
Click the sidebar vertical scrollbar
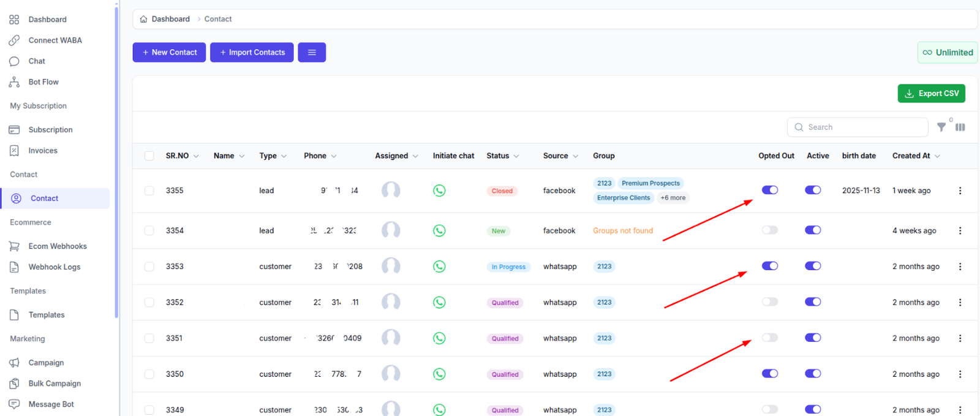tap(116, 162)
